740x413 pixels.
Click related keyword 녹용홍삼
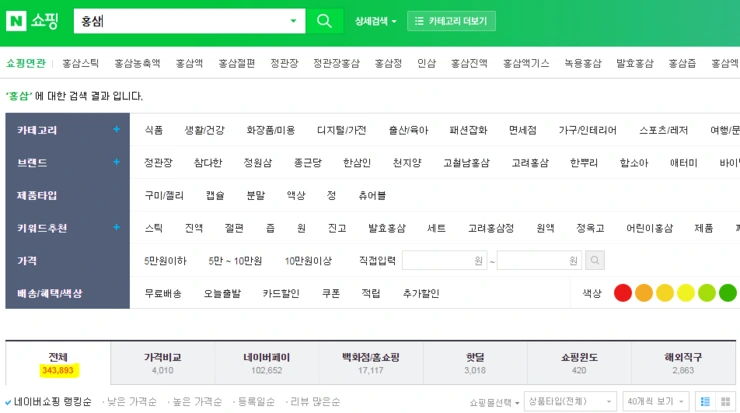[x=583, y=63]
